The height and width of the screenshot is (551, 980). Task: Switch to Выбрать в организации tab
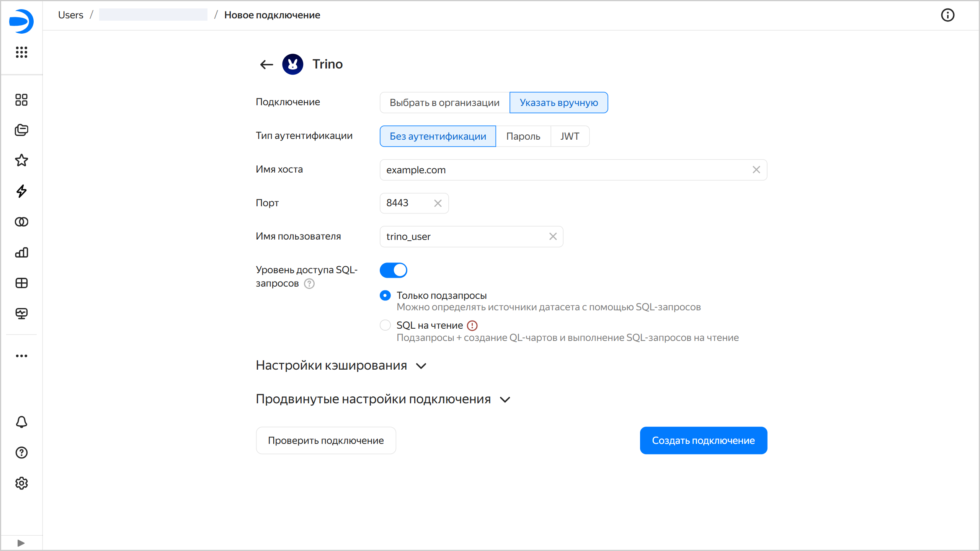(x=444, y=103)
